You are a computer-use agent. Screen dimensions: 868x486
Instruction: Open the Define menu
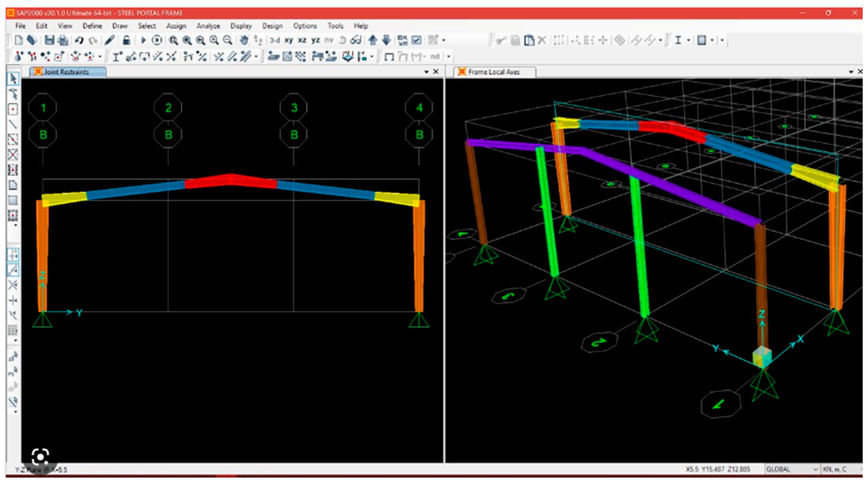coord(92,26)
